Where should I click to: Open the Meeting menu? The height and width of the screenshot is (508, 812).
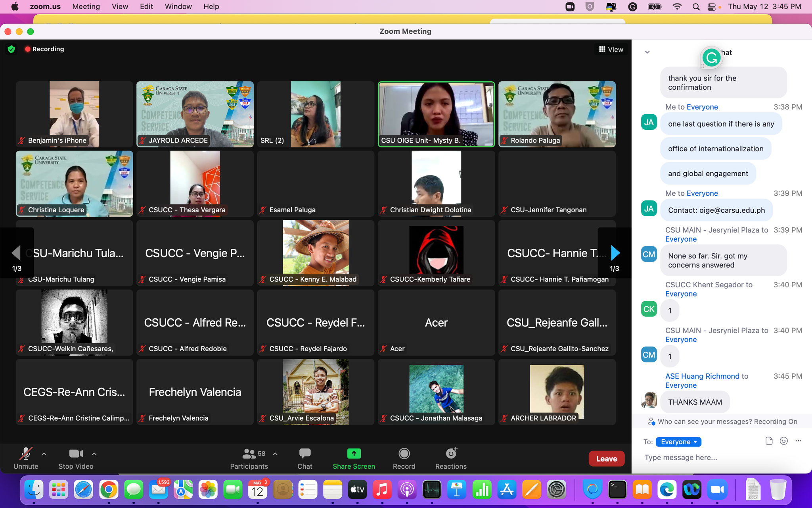click(86, 6)
